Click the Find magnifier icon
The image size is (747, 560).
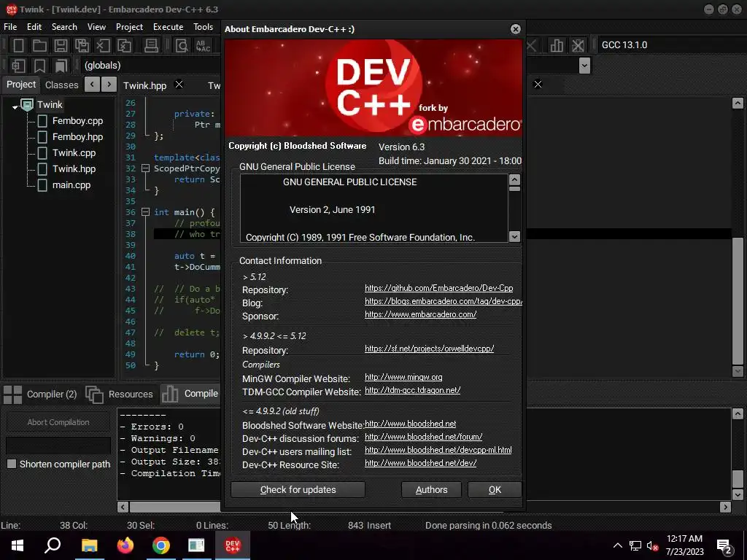tap(182, 45)
